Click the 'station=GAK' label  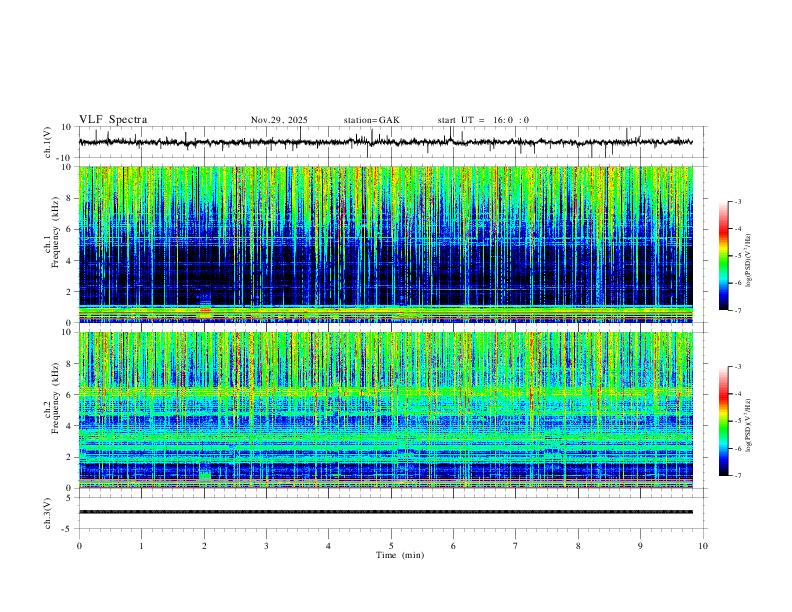371,120
